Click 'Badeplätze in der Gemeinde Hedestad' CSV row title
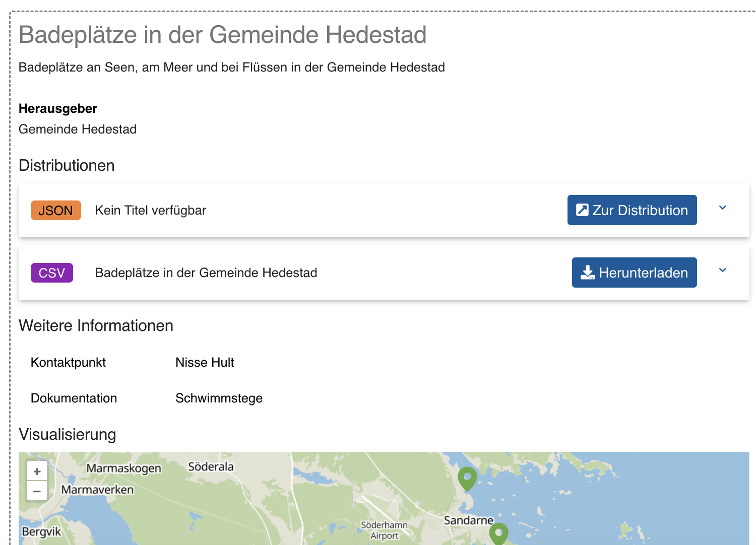 (206, 272)
